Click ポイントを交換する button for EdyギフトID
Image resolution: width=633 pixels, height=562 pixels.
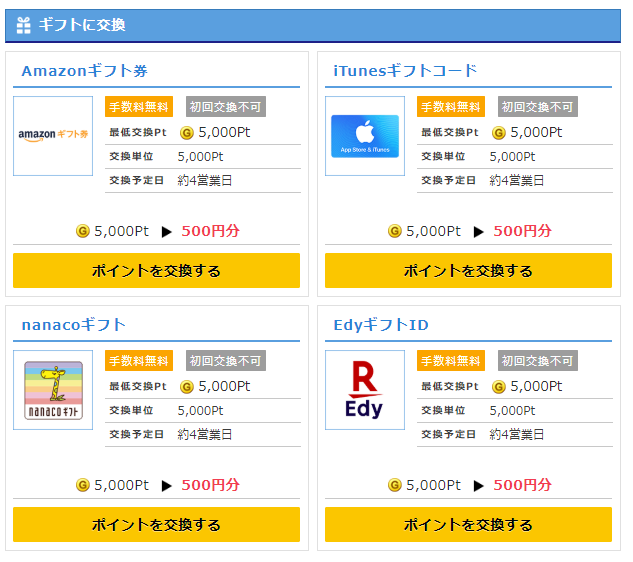(x=468, y=524)
